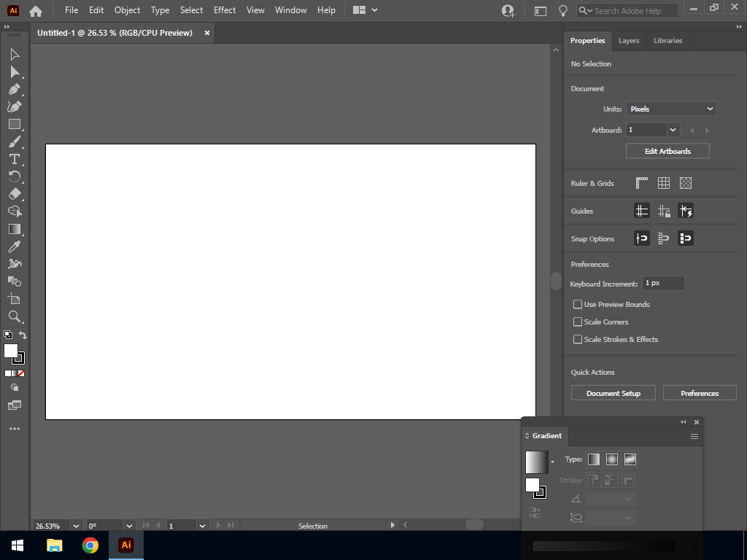Open the Effect menu

pyautogui.click(x=225, y=10)
